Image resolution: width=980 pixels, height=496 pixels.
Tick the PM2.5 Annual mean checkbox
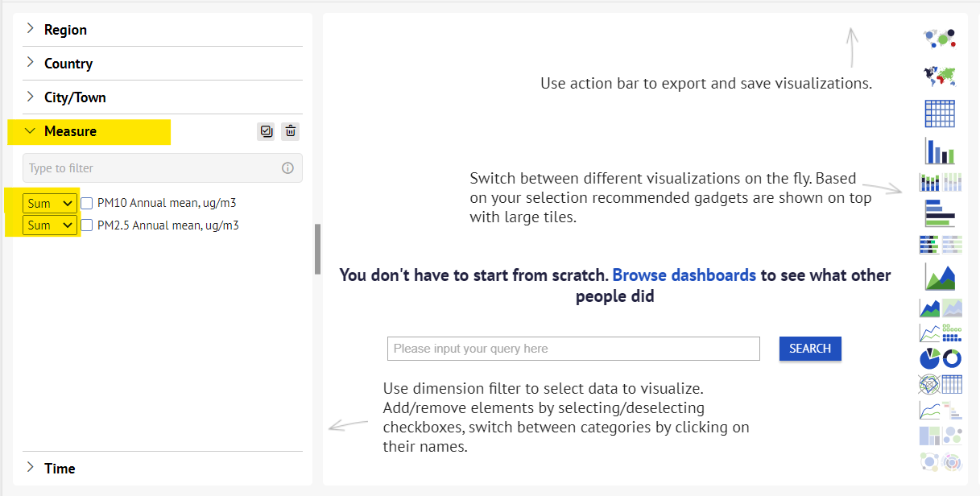tap(87, 225)
